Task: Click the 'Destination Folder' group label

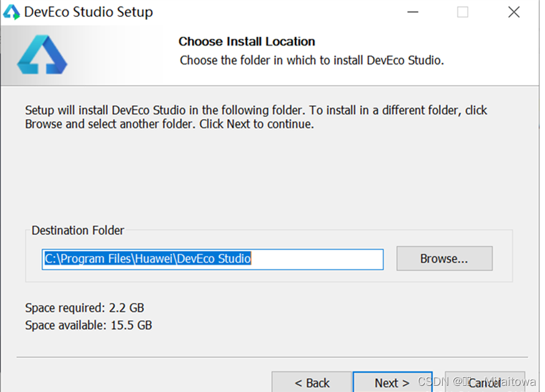Action: coord(78,231)
